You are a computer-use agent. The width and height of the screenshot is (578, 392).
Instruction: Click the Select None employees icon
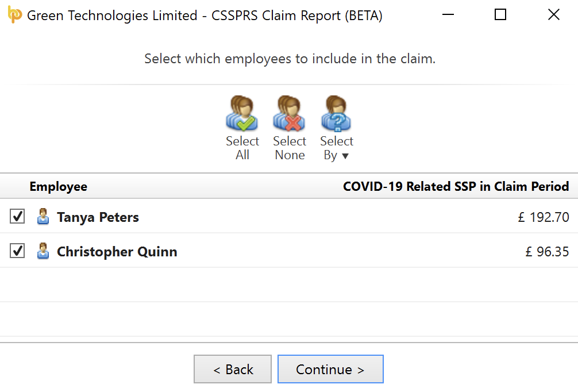(x=290, y=114)
